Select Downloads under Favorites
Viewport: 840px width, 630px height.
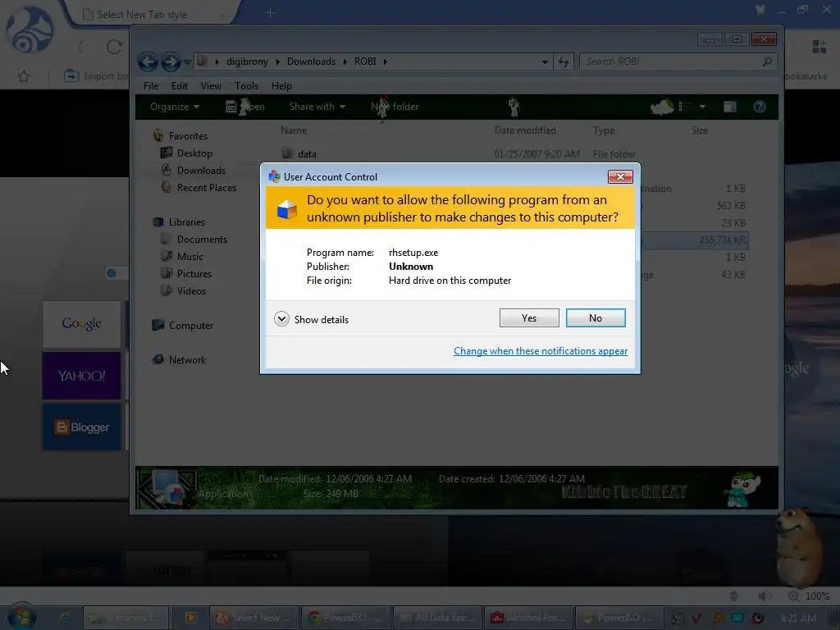point(194,171)
